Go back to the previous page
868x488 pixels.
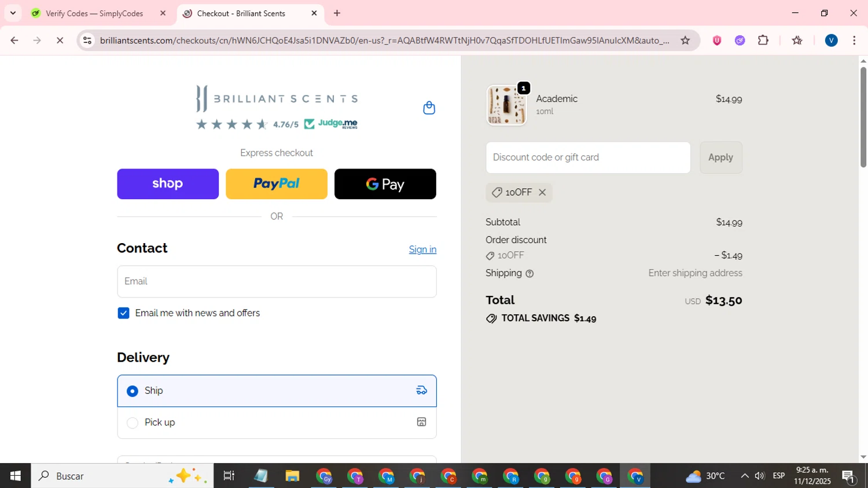[x=14, y=41]
